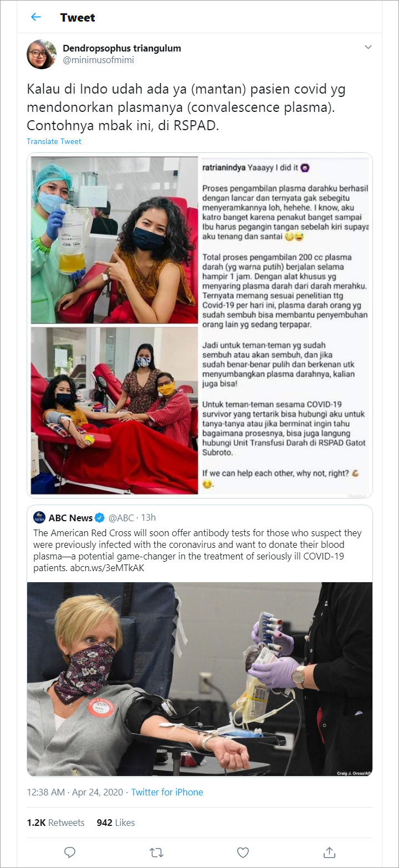Open profile picture of Dendropsophus triangulum
This screenshot has height=868, width=399.
coord(42,54)
